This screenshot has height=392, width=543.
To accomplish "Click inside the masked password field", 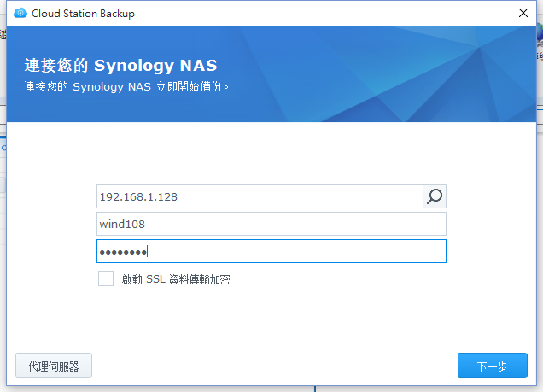I will coord(271,251).
